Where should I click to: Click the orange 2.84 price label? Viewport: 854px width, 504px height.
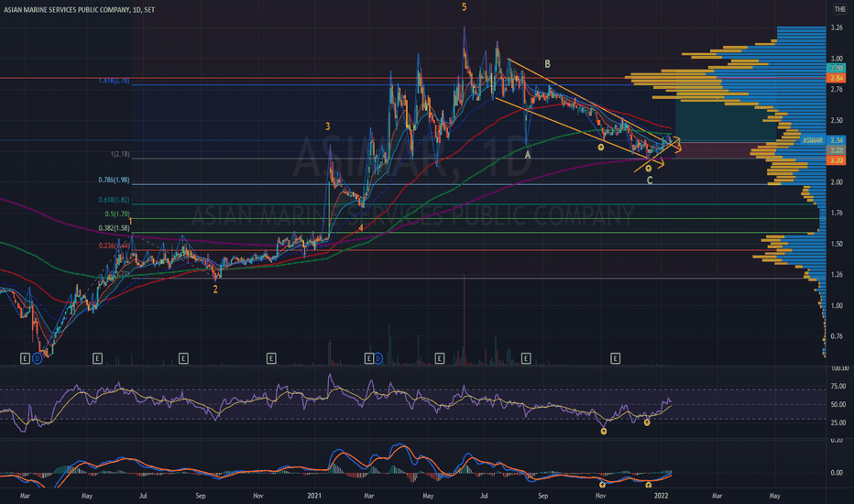tap(837, 79)
